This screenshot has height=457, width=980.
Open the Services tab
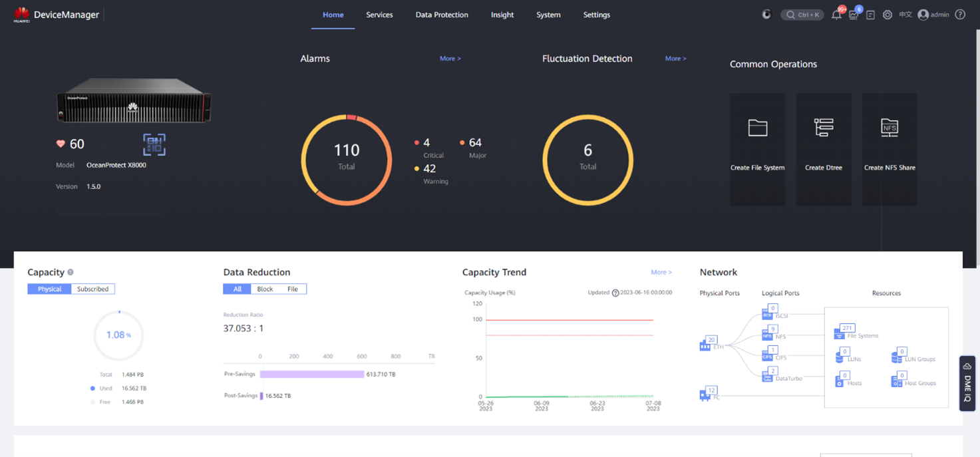tap(379, 15)
